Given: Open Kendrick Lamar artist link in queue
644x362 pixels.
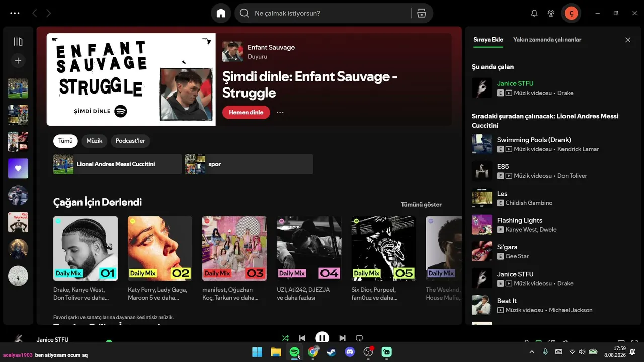Looking at the screenshot, I should [x=579, y=149].
